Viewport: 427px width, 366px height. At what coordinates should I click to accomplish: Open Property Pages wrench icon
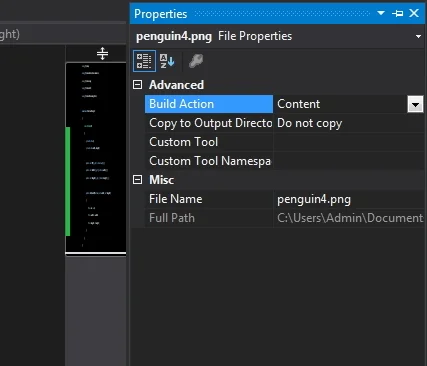[196, 61]
